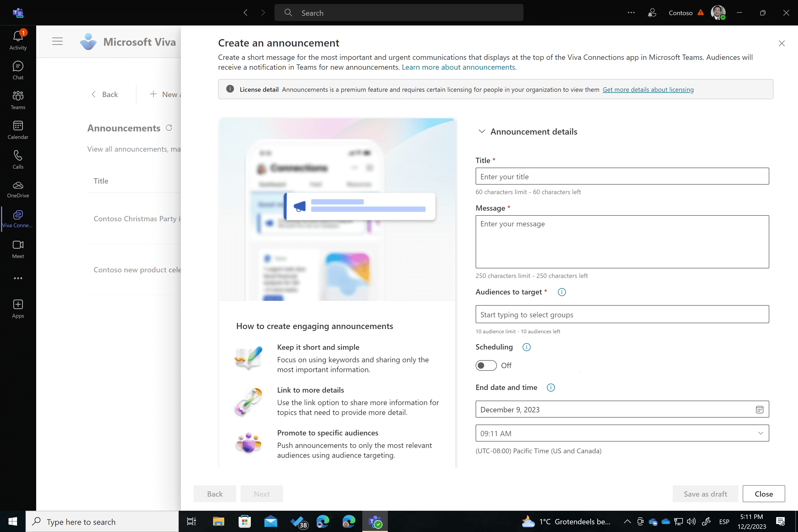Screen dimensions: 798x532
Task: Open the Microsoft Teams logo icon
Action: pyautogui.click(x=18, y=13)
